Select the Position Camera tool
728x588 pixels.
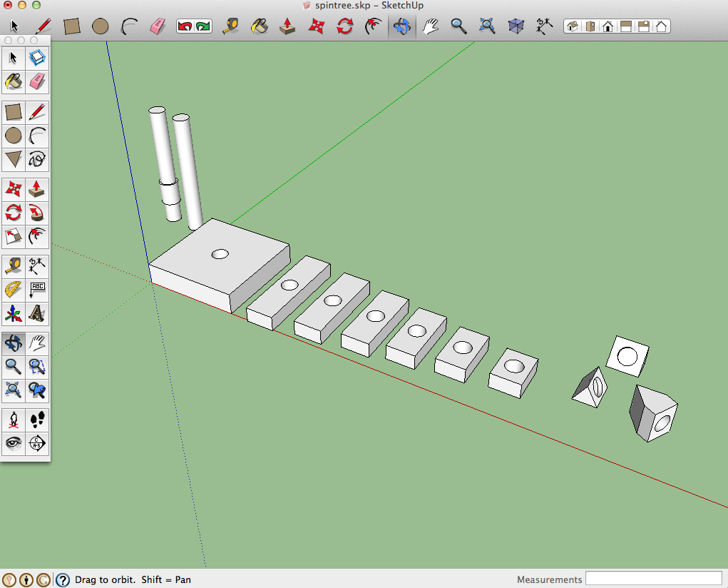tap(13, 420)
